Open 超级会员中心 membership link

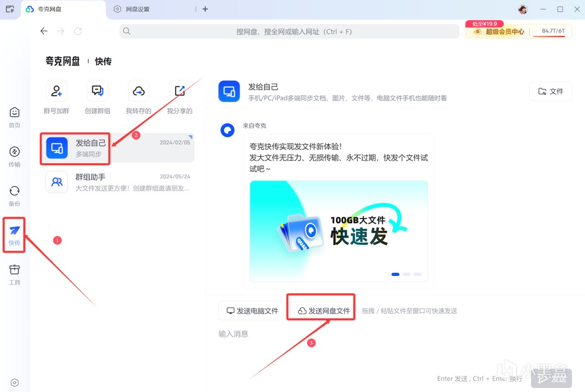point(500,32)
